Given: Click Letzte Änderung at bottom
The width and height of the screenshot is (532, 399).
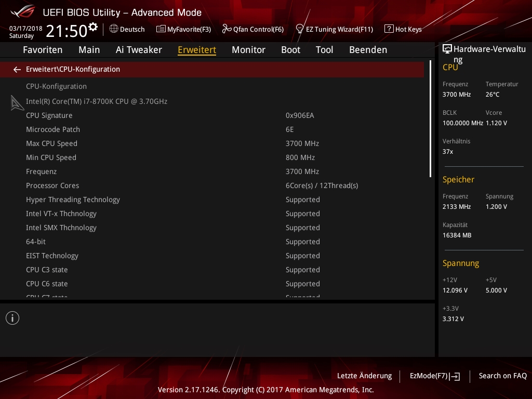Looking at the screenshot, I should click(364, 376).
